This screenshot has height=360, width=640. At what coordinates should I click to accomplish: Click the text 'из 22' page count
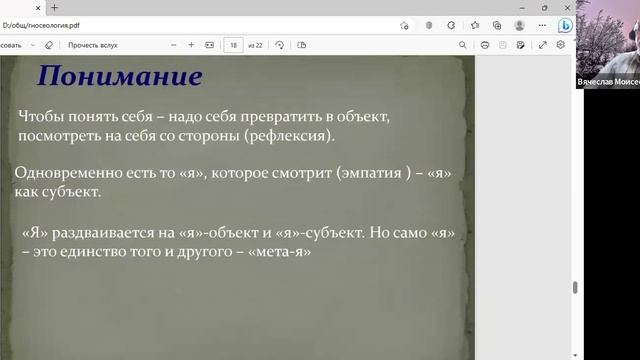pyautogui.click(x=255, y=45)
